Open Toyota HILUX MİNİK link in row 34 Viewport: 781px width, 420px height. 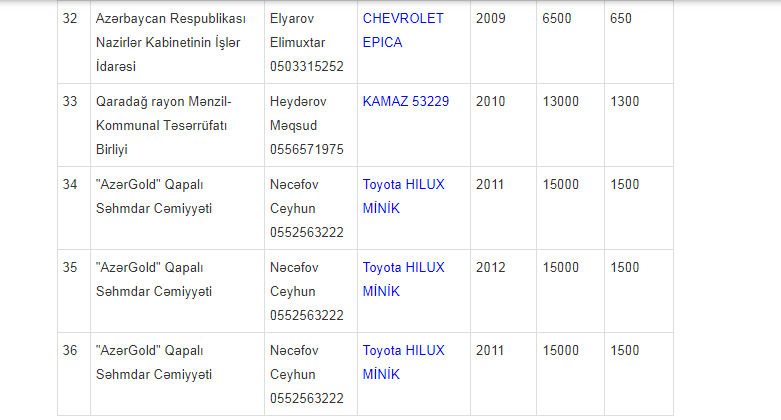(x=403, y=196)
